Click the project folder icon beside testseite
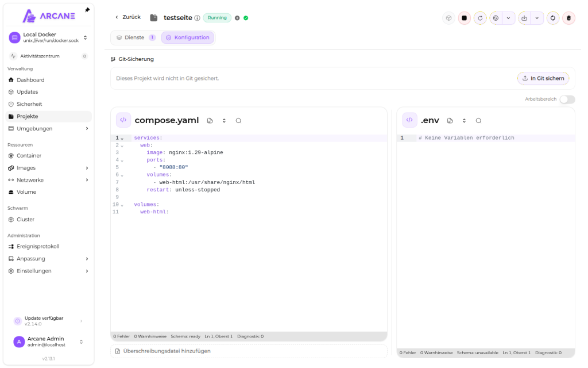This screenshot has width=588, height=368. (153, 18)
